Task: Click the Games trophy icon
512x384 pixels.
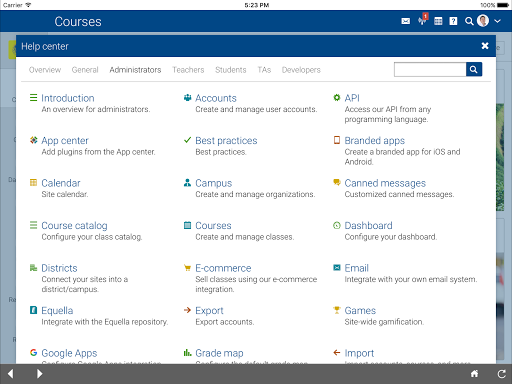Action: coord(337,310)
